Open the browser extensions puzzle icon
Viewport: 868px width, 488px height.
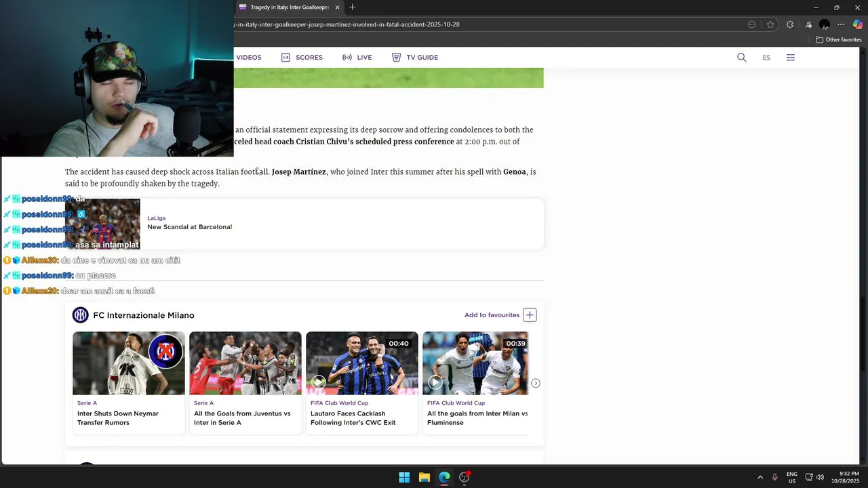(790, 24)
